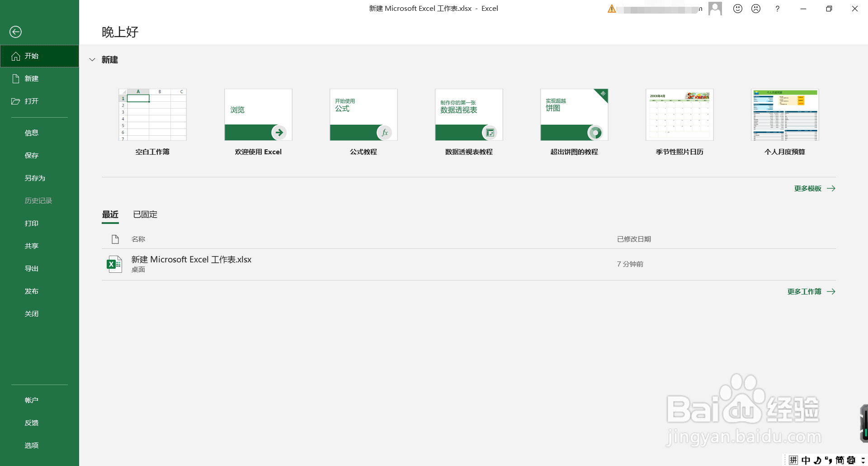Select 新建 in the sidebar

click(39, 79)
